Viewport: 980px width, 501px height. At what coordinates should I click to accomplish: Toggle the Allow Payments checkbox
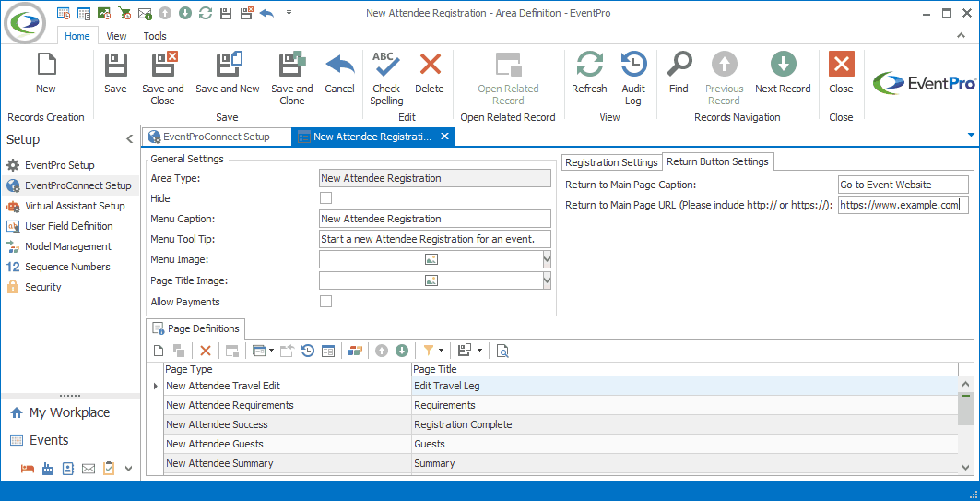(325, 302)
